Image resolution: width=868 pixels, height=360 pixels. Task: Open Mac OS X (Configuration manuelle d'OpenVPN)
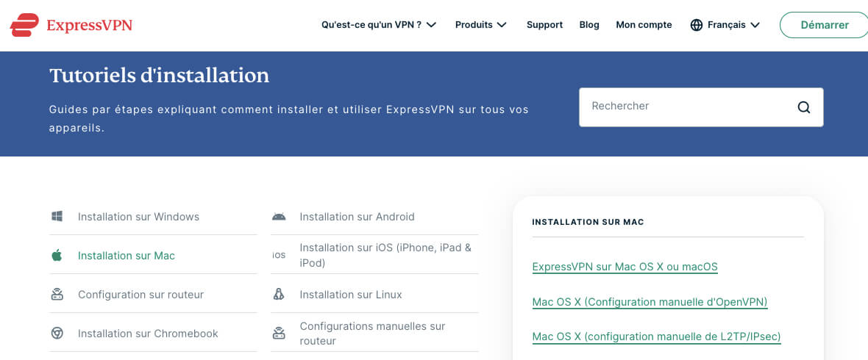[x=650, y=302]
